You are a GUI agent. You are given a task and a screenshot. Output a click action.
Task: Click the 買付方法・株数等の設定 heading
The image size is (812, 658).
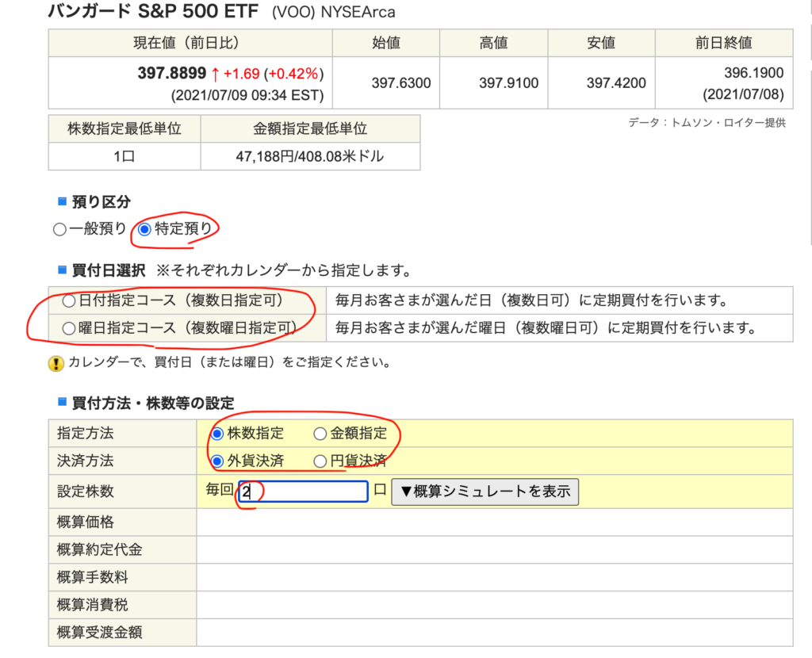point(153,404)
